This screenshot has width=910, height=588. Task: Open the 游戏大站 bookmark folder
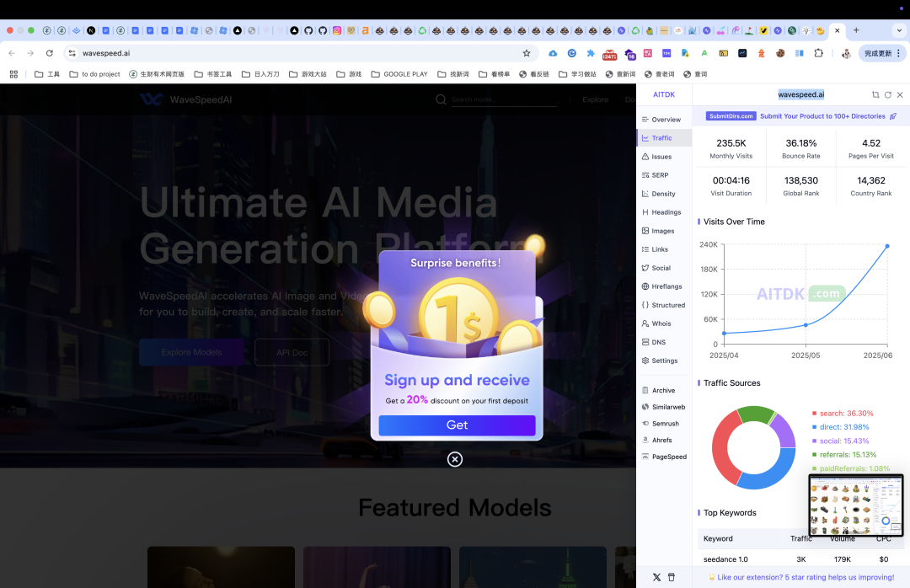click(308, 74)
